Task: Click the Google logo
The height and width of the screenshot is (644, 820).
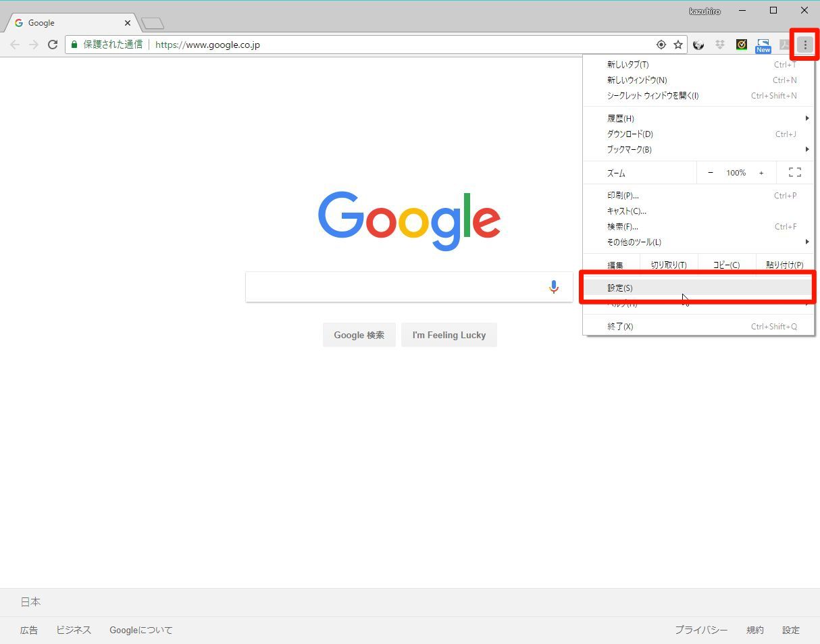Action: coord(409,221)
